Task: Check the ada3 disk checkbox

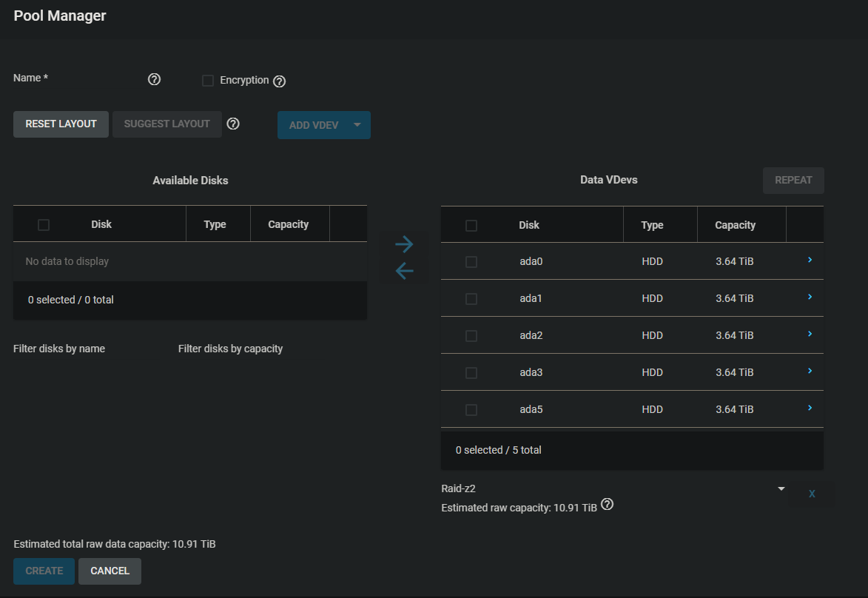Action: (x=471, y=373)
